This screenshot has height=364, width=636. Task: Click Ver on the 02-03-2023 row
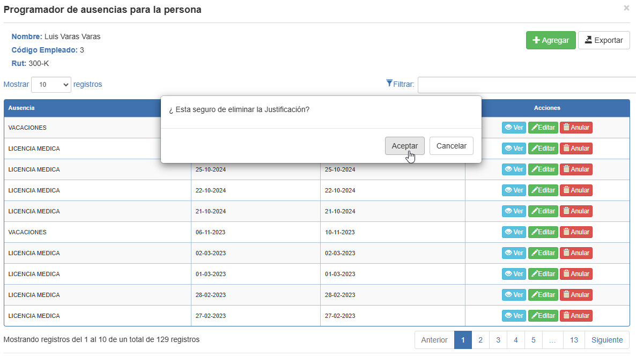pyautogui.click(x=514, y=253)
